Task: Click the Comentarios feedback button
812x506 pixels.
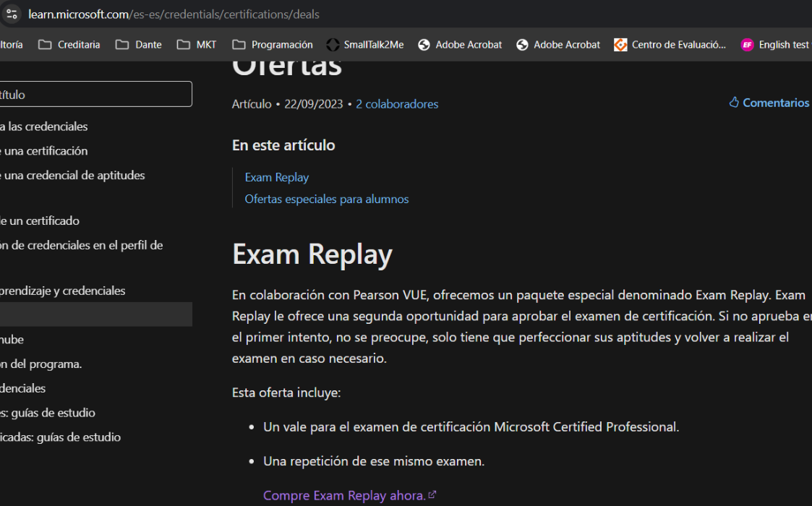Action: [769, 103]
